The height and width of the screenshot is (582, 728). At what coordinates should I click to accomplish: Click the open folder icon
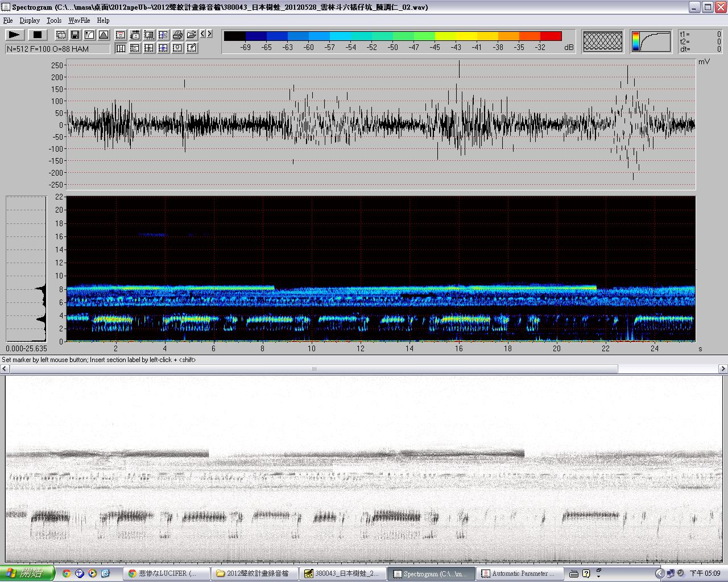coord(191,35)
